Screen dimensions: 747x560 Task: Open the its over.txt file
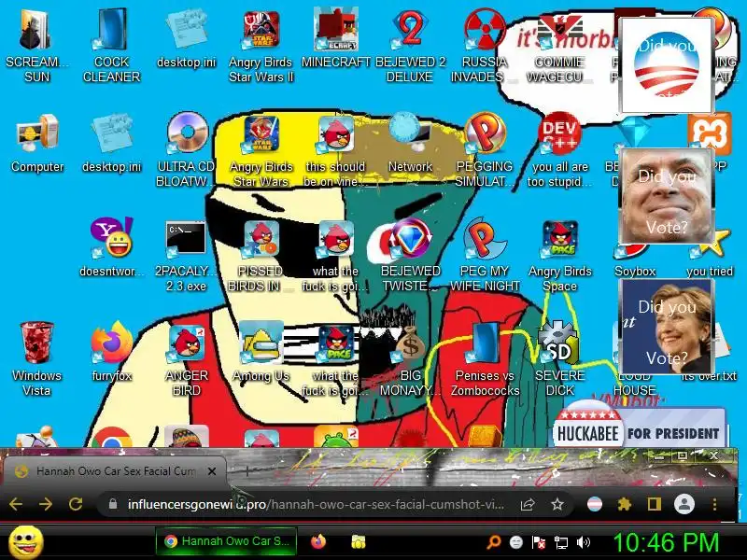click(709, 375)
